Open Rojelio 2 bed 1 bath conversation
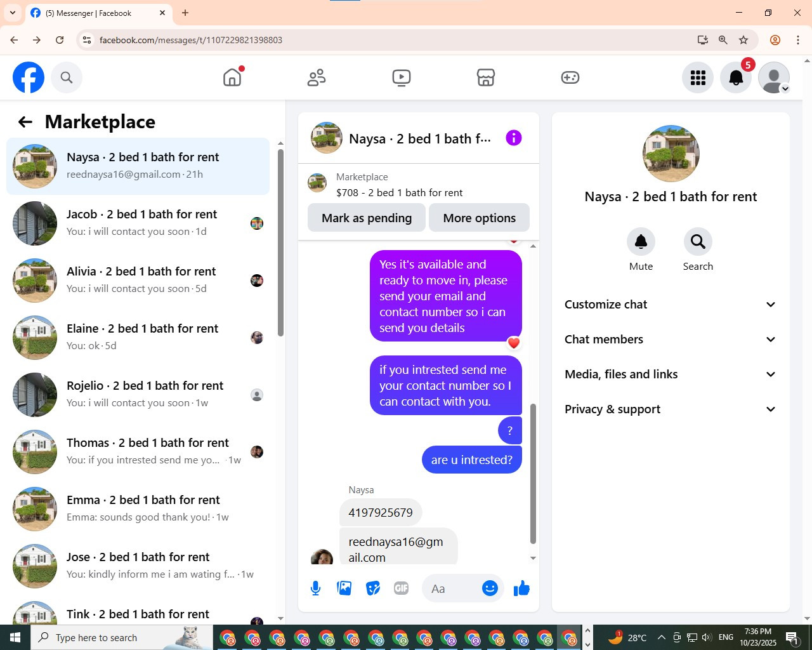 pyautogui.click(x=138, y=395)
